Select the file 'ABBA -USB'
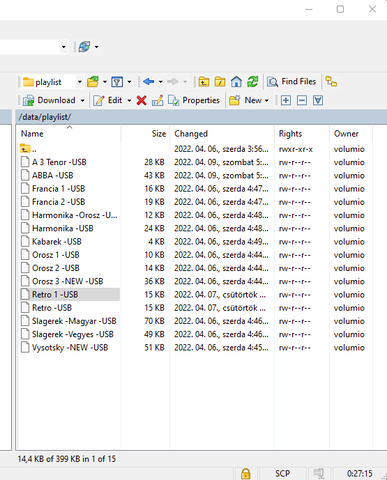 [x=47, y=176]
